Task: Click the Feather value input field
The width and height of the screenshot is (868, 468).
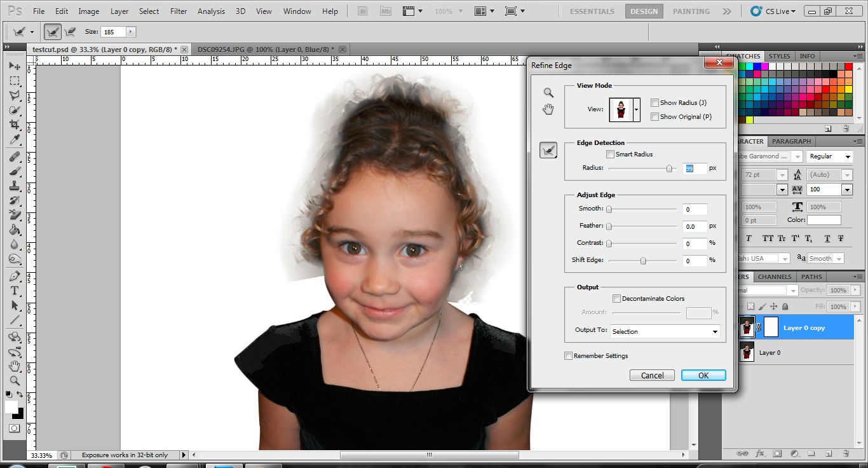Action: coord(695,226)
